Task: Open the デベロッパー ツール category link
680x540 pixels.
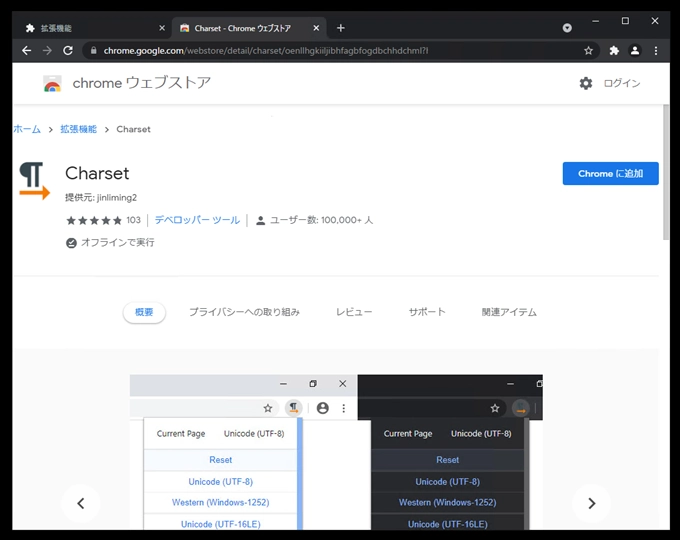Action: 197,220
